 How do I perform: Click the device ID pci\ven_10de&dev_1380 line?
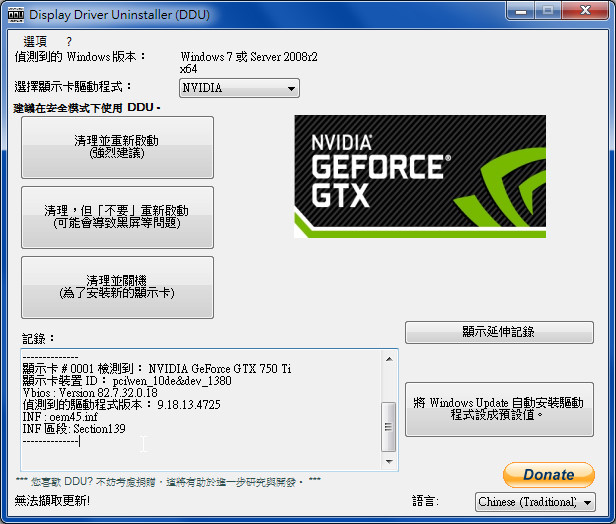(127, 381)
